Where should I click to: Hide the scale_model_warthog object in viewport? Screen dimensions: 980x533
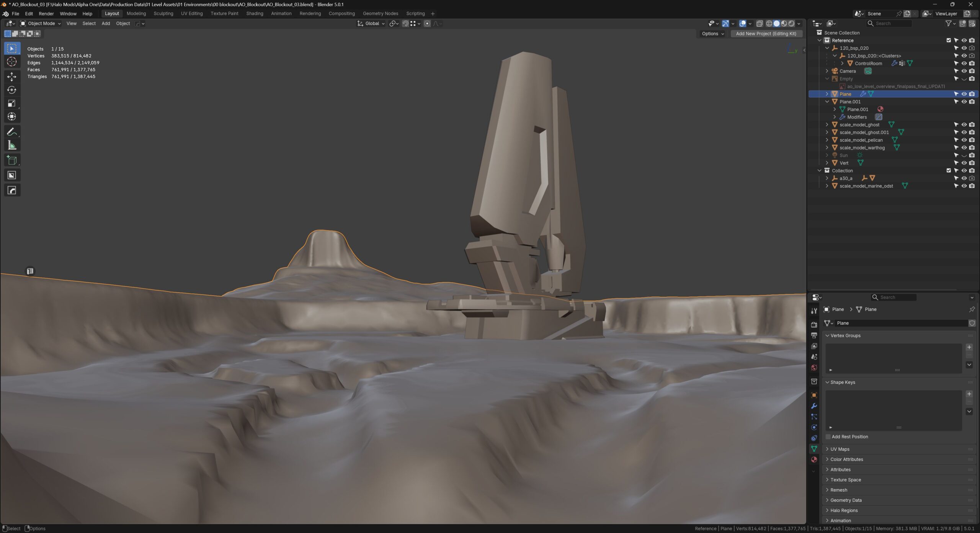(964, 148)
